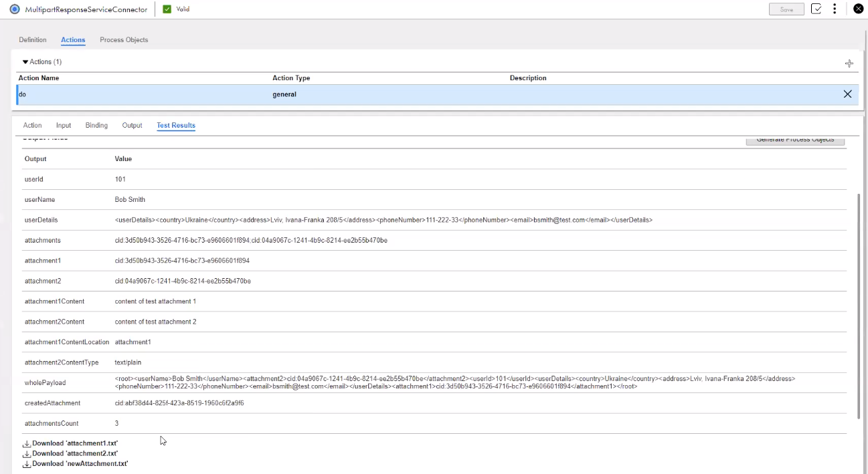The width and height of the screenshot is (868, 474).
Task: Click Generate Process Objects button
Action: click(x=795, y=140)
